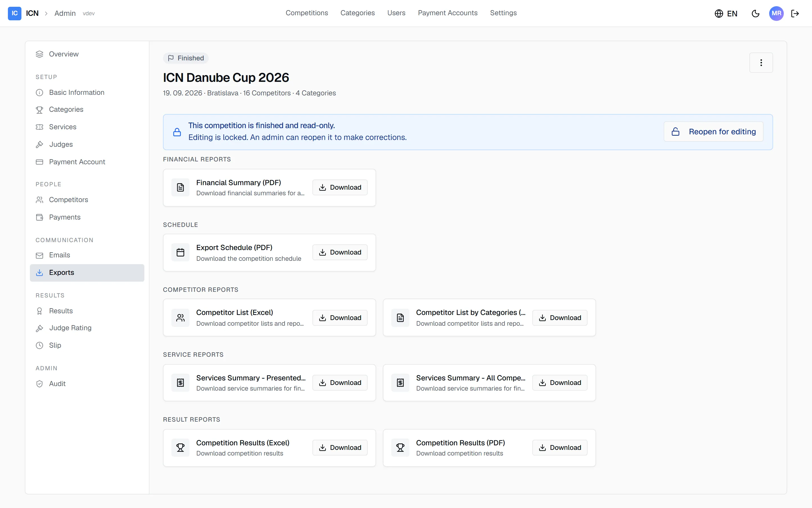The width and height of the screenshot is (812, 508).
Task: Click the Judges gavel icon
Action: [x=39, y=144]
